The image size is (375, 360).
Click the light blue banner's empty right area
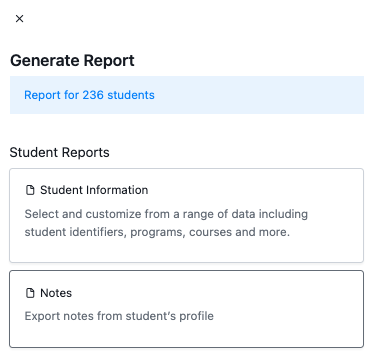pyautogui.click(x=267, y=95)
